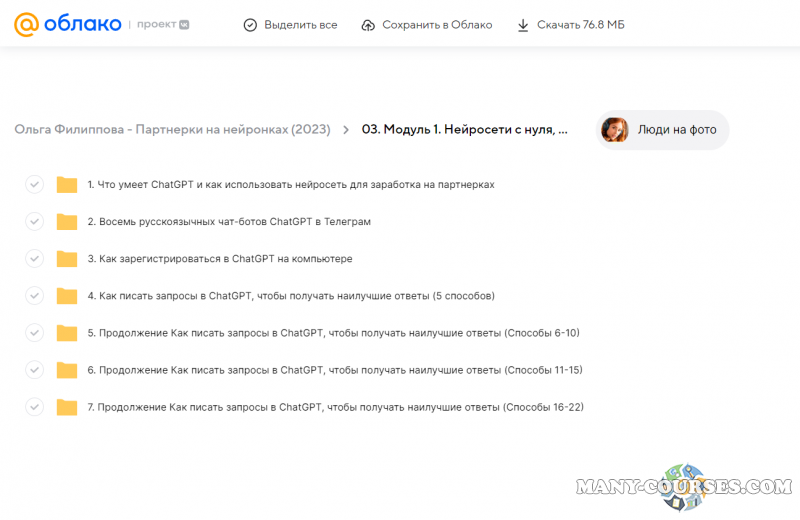This screenshot has width=800, height=520.
Task: Open folder icon for lesson 1 ChatGPT
Action: click(x=67, y=185)
